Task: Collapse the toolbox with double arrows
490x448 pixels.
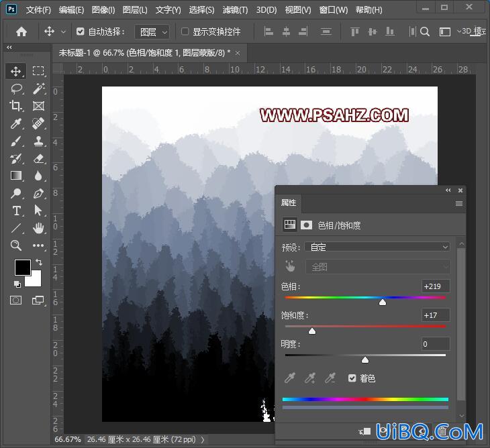Action: pyautogui.click(x=9, y=48)
